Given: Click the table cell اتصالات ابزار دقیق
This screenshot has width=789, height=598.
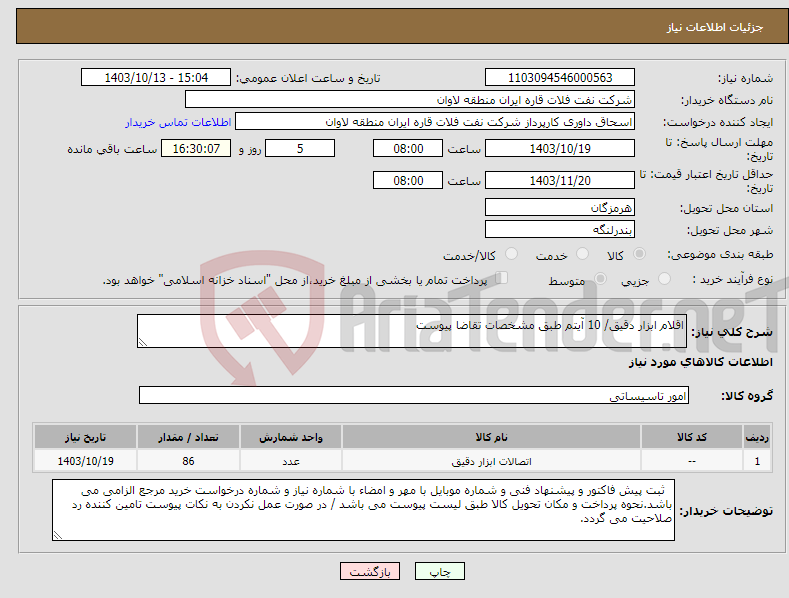Looking at the screenshot, I should [491, 461].
